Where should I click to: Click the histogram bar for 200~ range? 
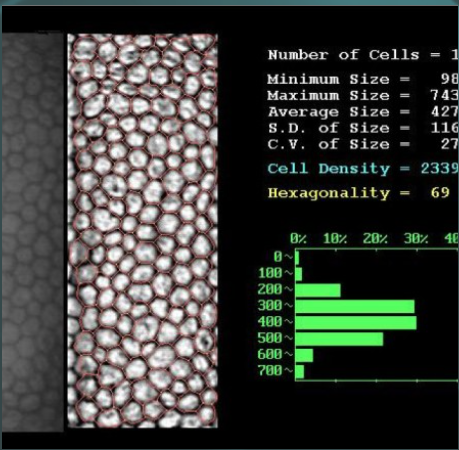(318, 290)
